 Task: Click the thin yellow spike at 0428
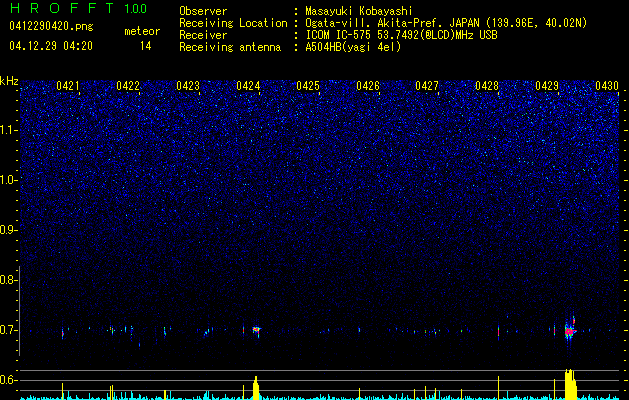498,387
